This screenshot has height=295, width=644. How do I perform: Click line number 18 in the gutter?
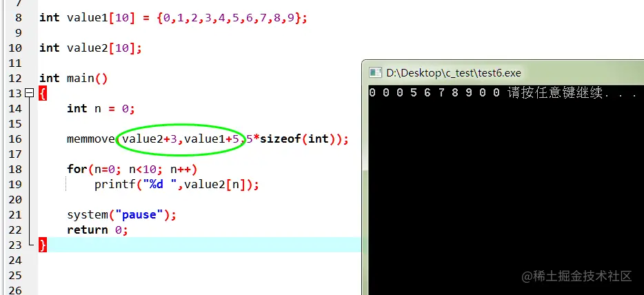tap(15, 169)
